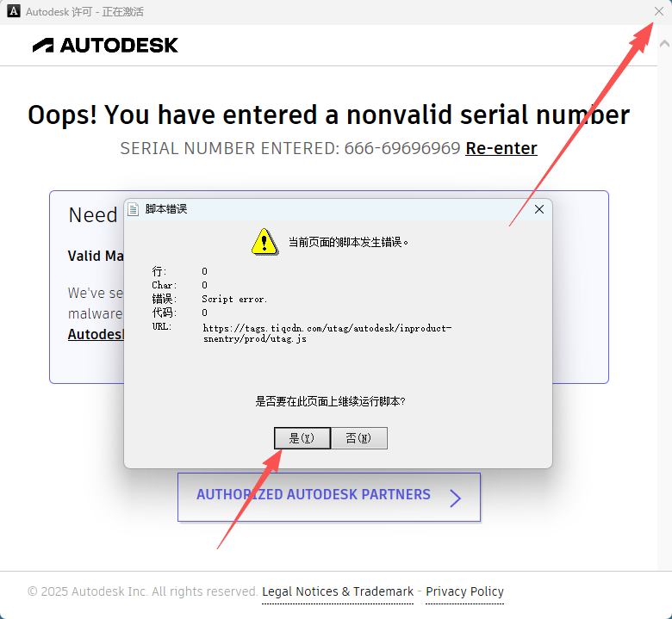Click the scrollbar up arrow
672x619 pixels.
(x=665, y=44)
